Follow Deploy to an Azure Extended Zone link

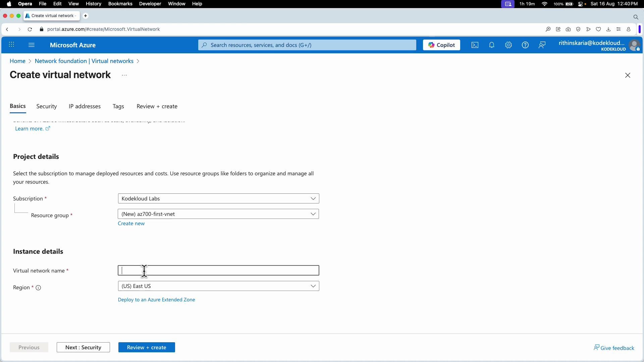tap(156, 300)
